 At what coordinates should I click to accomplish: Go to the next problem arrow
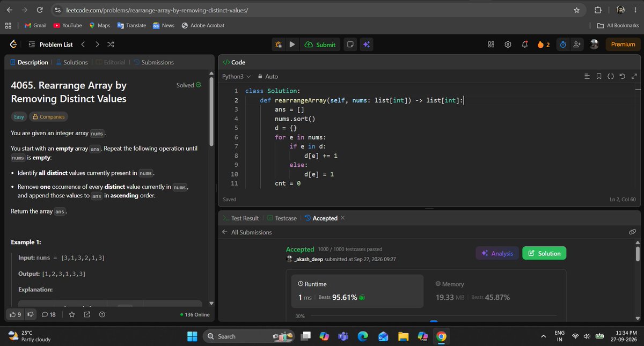click(x=97, y=45)
